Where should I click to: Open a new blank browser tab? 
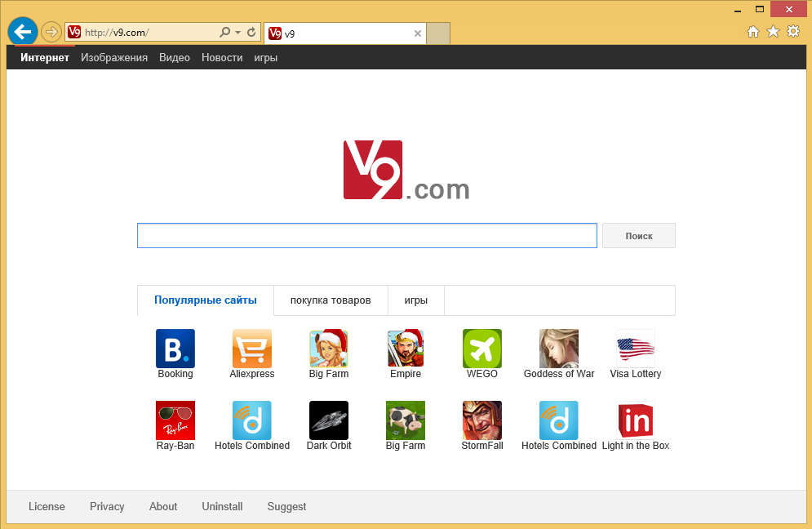pos(438,33)
